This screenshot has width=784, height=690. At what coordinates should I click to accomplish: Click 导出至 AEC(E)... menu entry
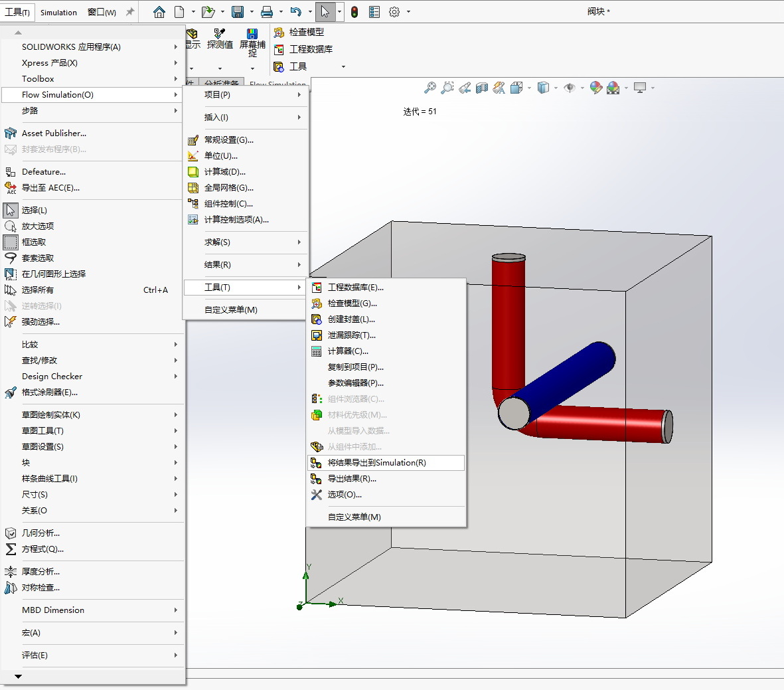click(x=92, y=188)
